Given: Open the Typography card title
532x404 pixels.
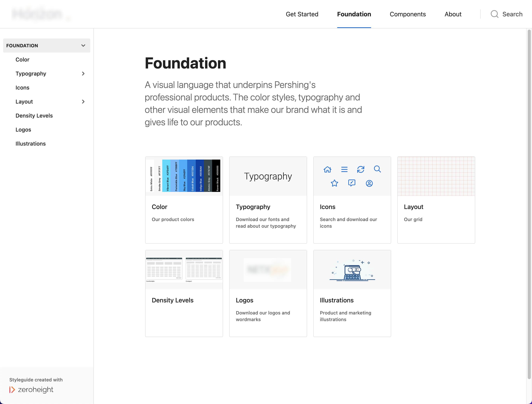Looking at the screenshot, I should pos(253,207).
